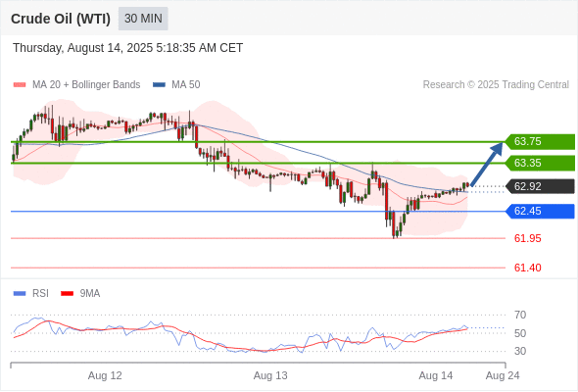
Task: Click the 63.75 resistance price label
Action: pos(540,141)
